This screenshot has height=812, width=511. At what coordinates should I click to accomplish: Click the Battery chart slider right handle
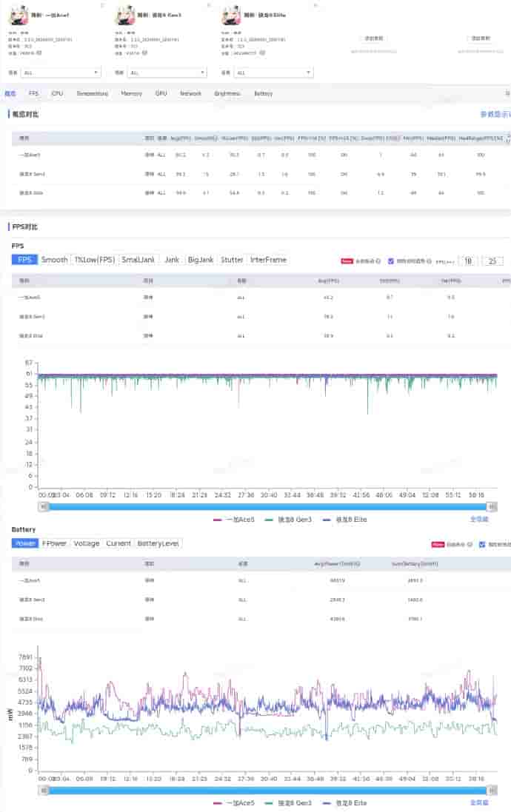[x=492, y=790]
